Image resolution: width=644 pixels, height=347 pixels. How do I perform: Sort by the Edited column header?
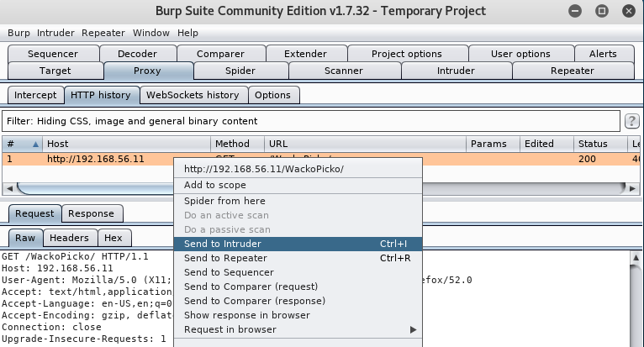[546, 145]
